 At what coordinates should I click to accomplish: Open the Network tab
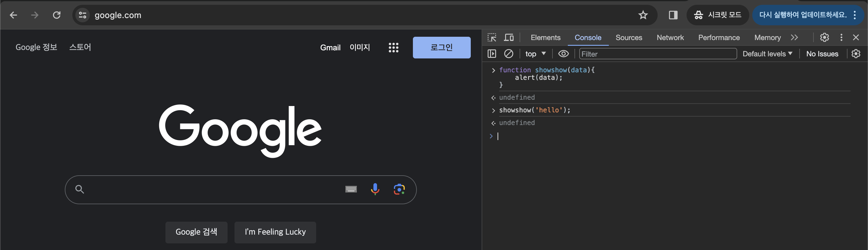[670, 38]
